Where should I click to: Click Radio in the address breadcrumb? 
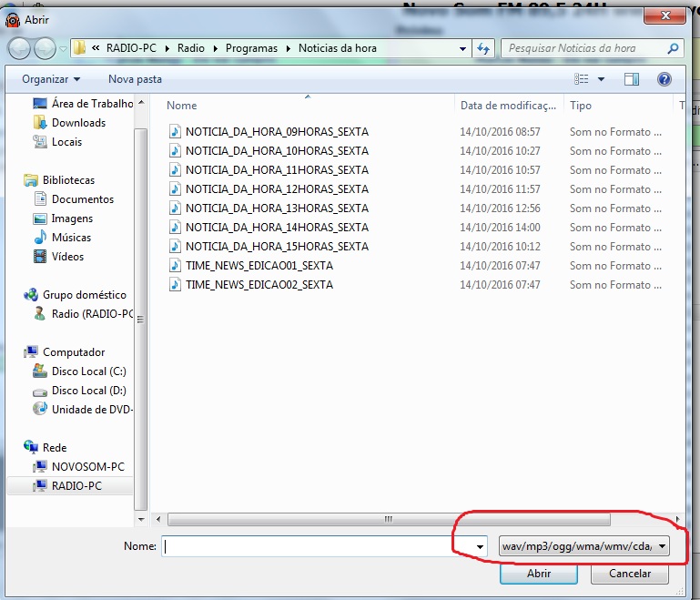[190, 48]
